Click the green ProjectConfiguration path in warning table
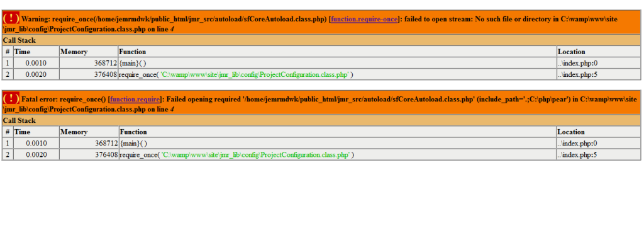644x252 pixels. click(x=255, y=74)
